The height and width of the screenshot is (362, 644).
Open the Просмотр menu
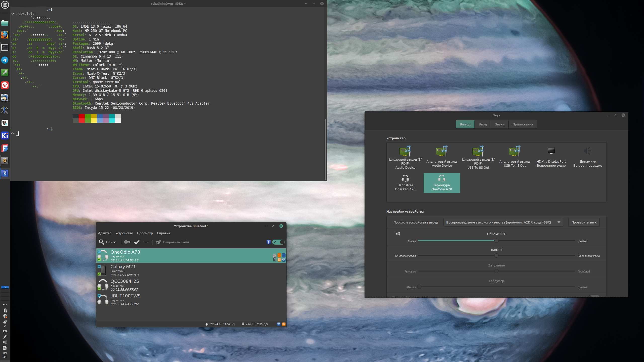[145, 233]
